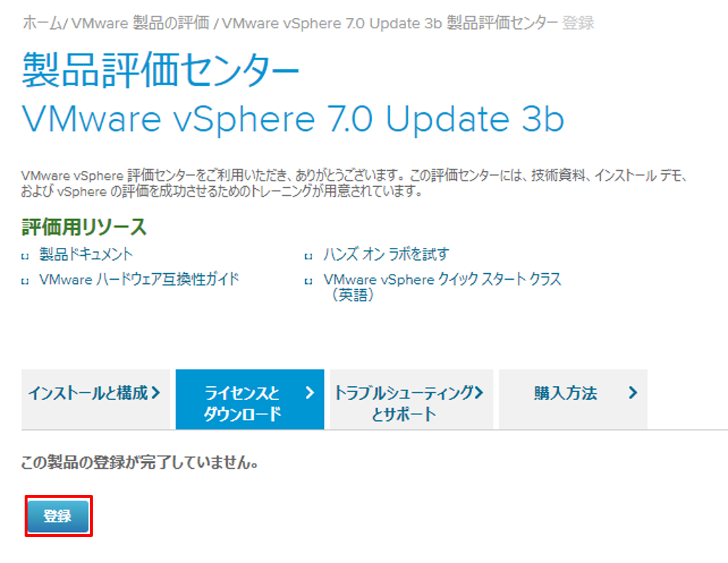The image size is (728, 563).
Task: Click the chevron on ライセンスとダウンロード tab
Action: pyautogui.click(x=310, y=393)
